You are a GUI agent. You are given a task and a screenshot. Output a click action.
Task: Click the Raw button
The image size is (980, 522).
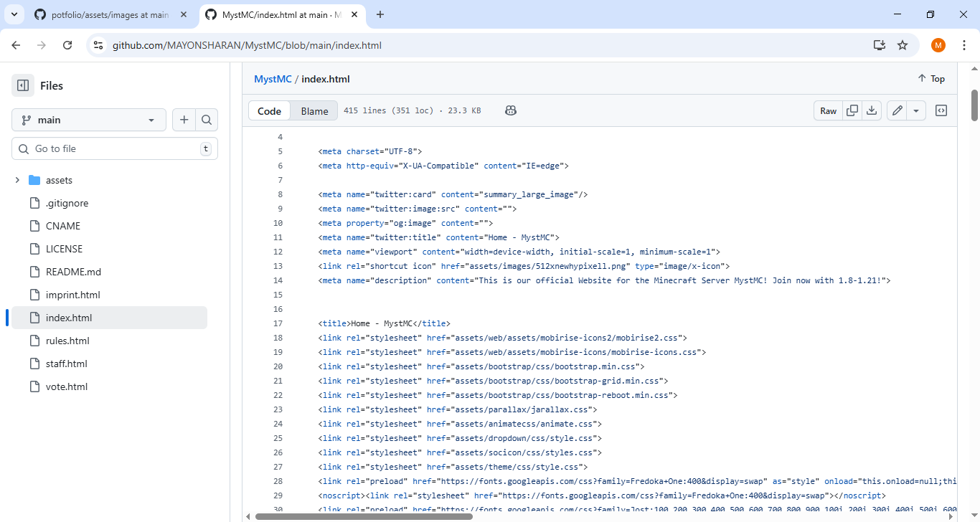coord(828,110)
